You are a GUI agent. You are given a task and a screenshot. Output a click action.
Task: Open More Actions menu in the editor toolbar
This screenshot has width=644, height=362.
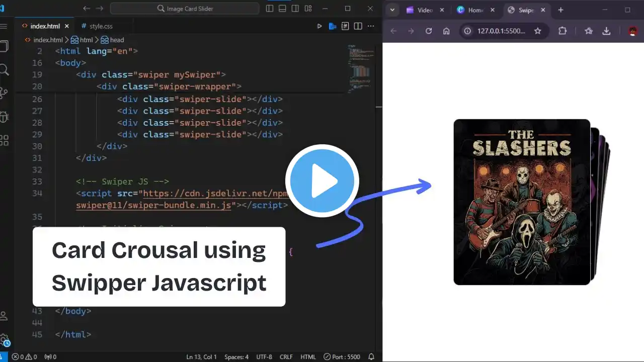pos(371,26)
